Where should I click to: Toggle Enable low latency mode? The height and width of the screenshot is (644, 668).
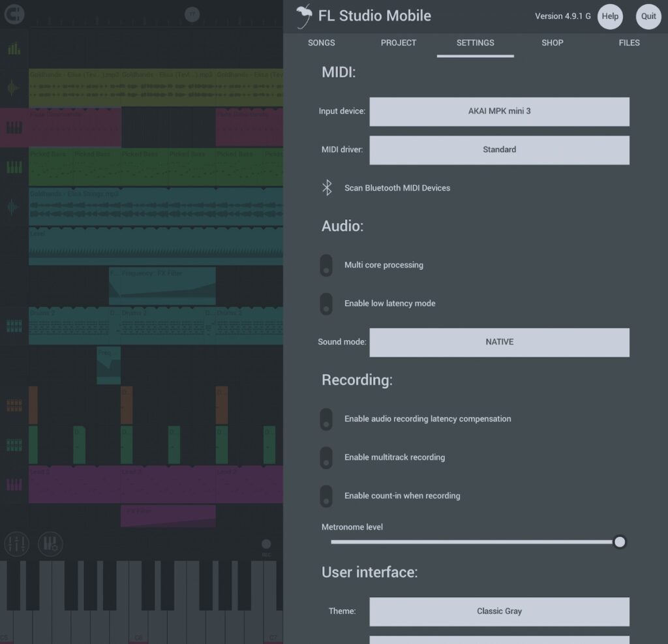tap(327, 304)
